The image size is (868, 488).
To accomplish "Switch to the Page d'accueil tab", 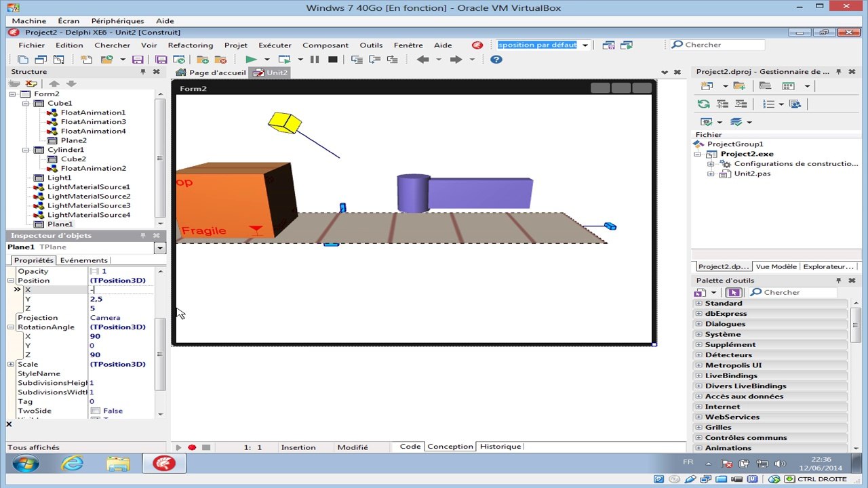I will coord(211,73).
